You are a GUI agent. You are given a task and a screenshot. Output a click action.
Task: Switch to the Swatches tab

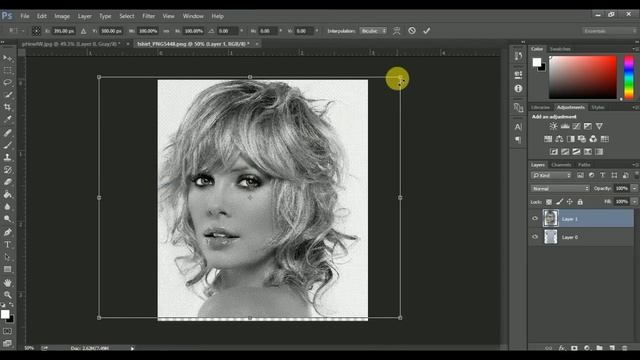(x=560, y=49)
